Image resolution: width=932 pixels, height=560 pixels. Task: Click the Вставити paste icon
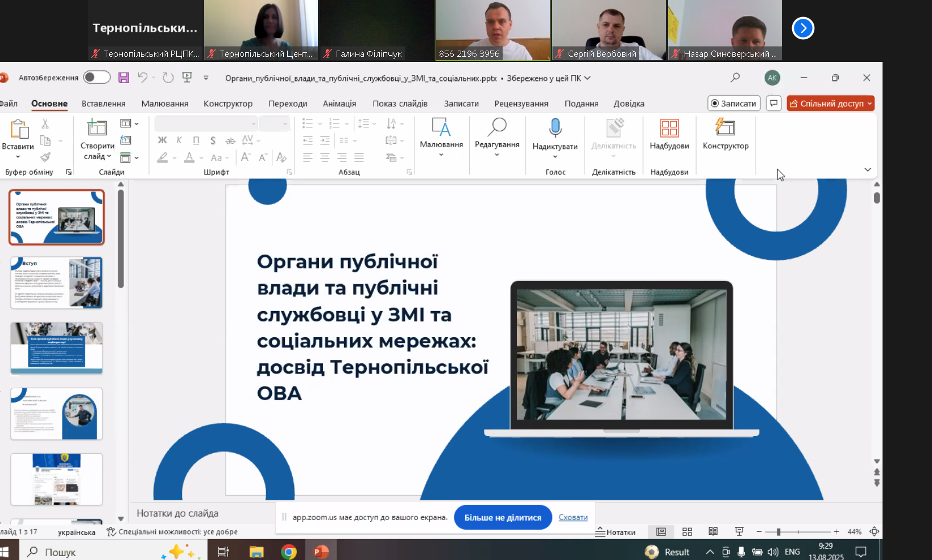click(19, 129)
